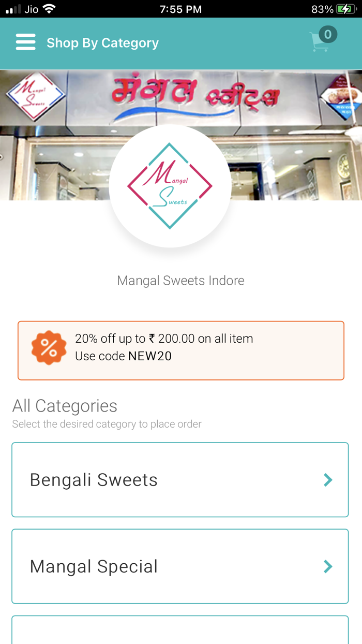Open the Bengali Sweets category
362x644 pixels.
[180, 479]
